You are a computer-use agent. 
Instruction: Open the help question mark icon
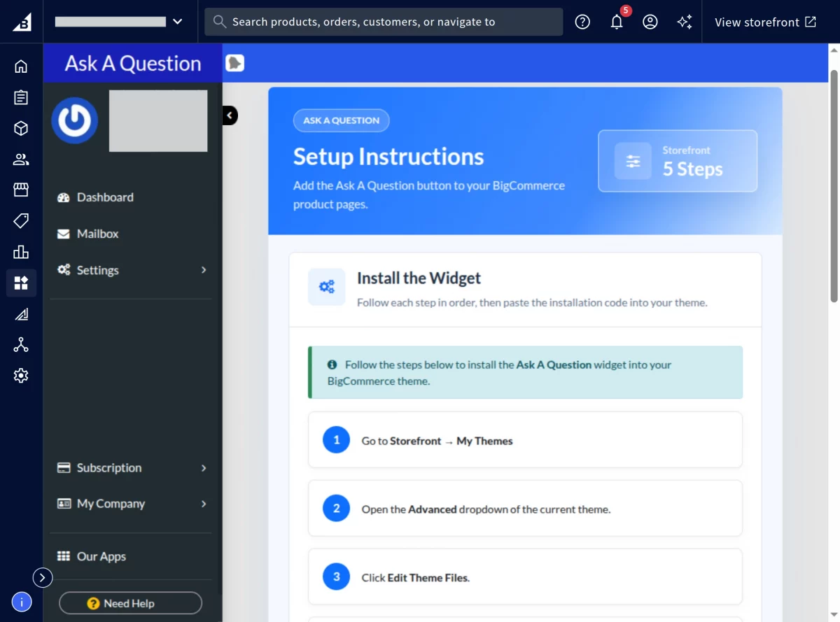pyautogui.click(x=582, y=22)
